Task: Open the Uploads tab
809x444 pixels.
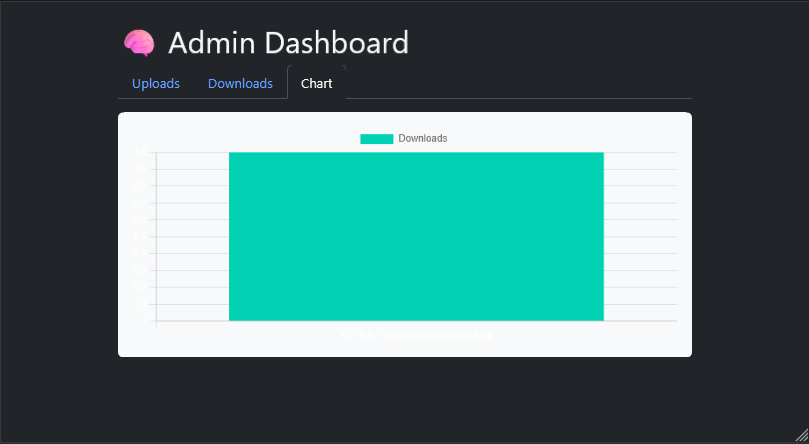Action: coord(156,83)
